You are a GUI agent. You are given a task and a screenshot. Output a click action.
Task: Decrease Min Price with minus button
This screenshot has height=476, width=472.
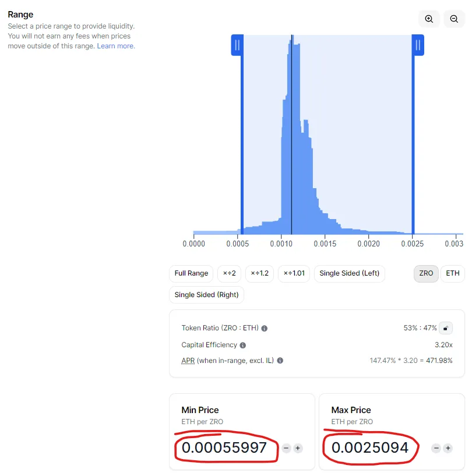click(x=286, y=448)
